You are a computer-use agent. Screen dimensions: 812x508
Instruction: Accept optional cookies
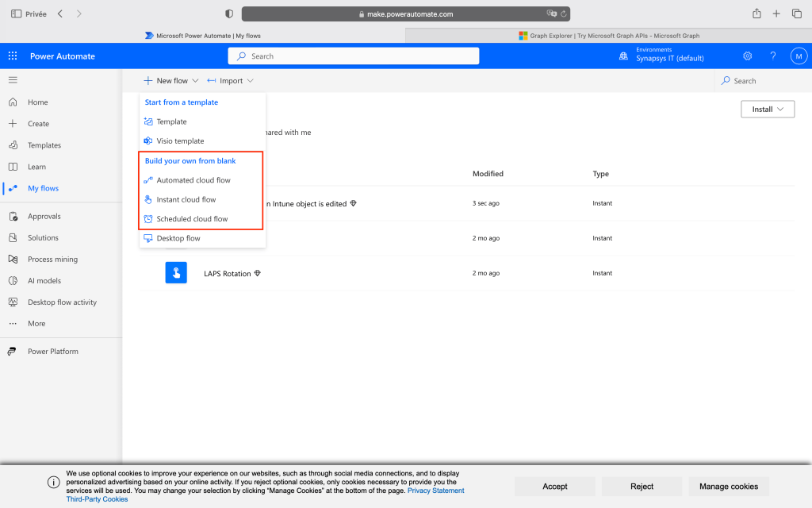coord(554,487)
